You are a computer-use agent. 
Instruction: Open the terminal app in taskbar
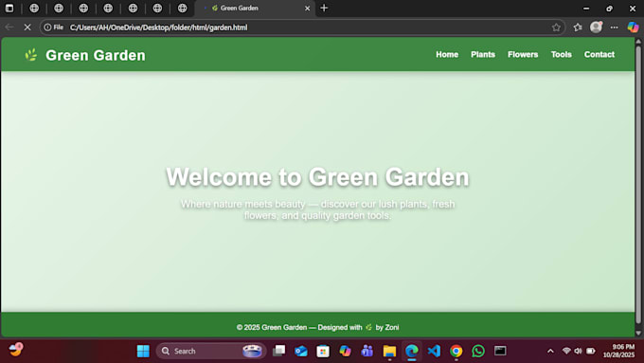pos(500,351)
